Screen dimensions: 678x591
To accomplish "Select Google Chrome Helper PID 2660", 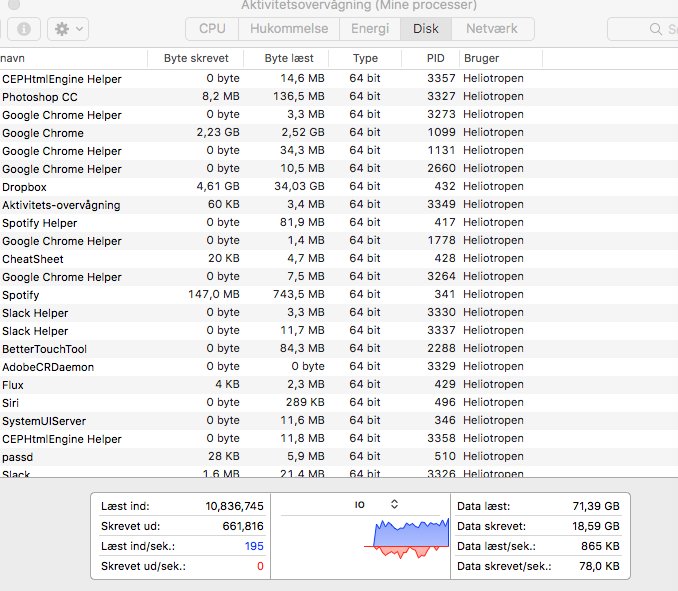I will pyautogui.click(x=339, y=169).
